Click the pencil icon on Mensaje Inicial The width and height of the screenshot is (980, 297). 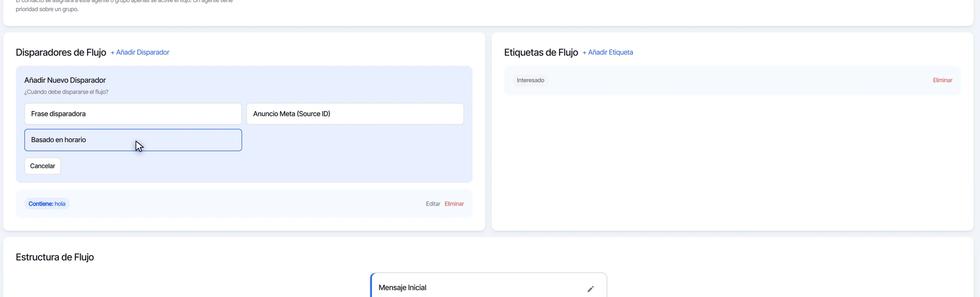pyautogui.click(x=591, y=289)
